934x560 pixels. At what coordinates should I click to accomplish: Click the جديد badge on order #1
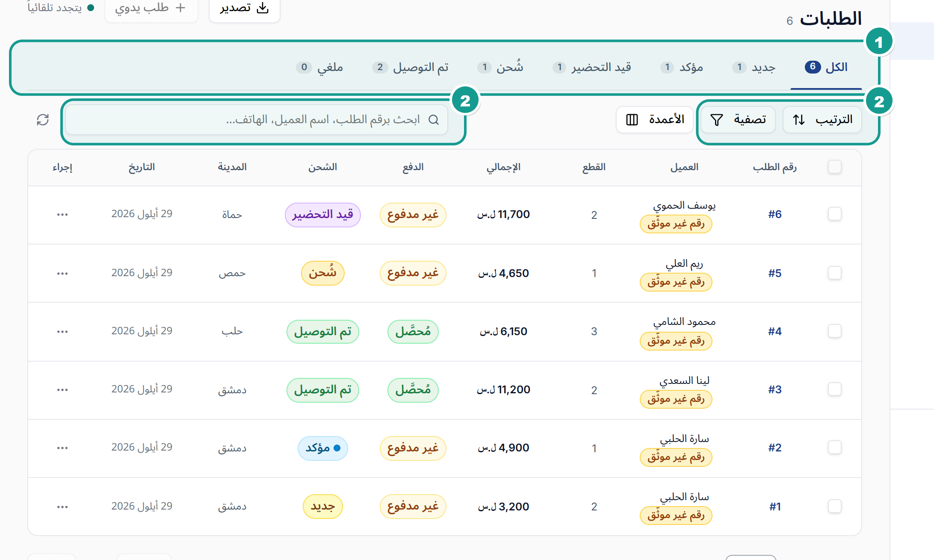coord(323,507)
